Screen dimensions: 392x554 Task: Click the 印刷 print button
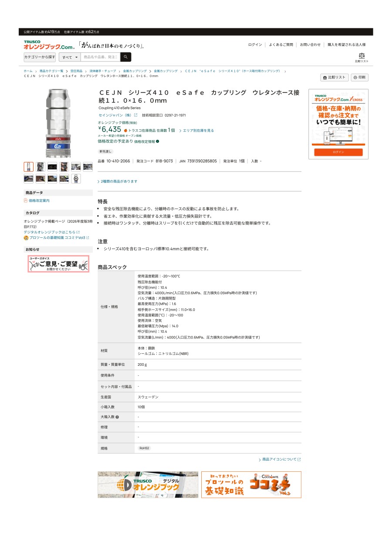tap(359, 78)
